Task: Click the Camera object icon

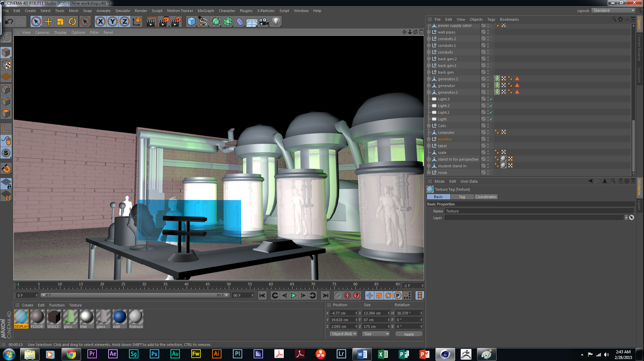Action: (x=264, y=22)
